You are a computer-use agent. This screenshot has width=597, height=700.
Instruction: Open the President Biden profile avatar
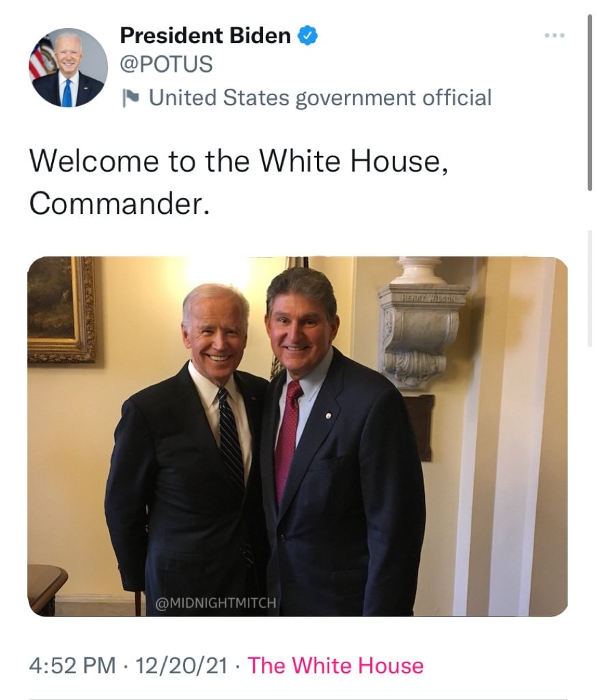point(68,68)
